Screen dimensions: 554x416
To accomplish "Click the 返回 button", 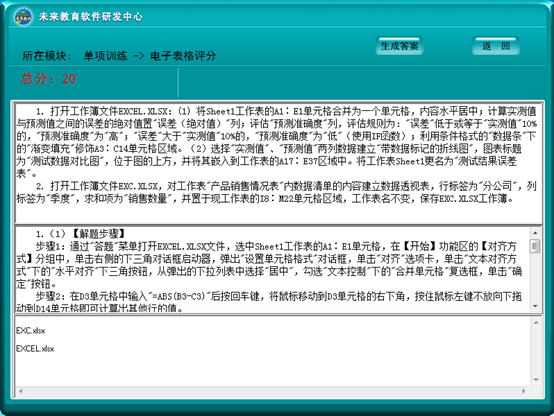I will click(x=496, y=46).
